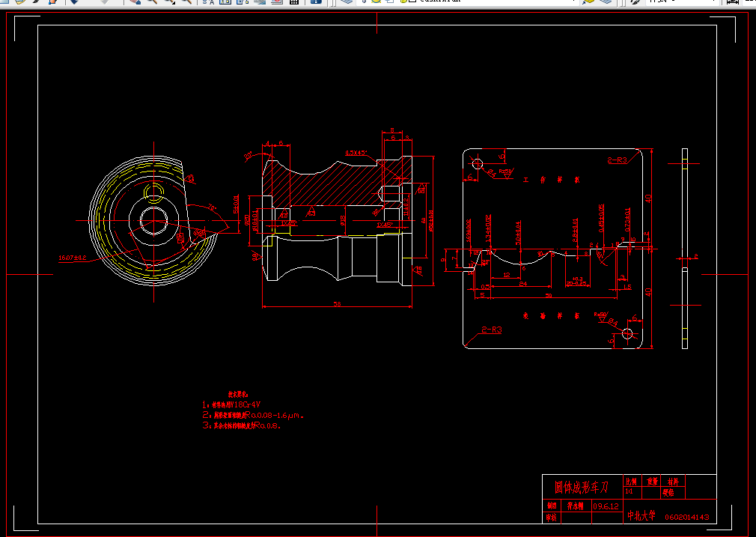The width and height of the screenshot is (756, 537).
Task: Select the 0.72±0.1 vertical dimension
Action: 627,219
